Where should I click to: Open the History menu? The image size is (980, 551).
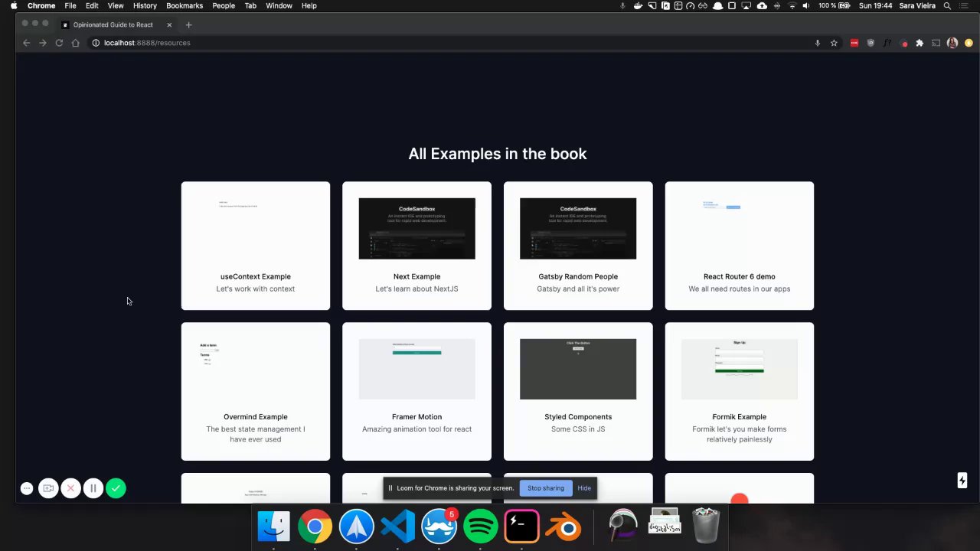[x=145, y=5]
